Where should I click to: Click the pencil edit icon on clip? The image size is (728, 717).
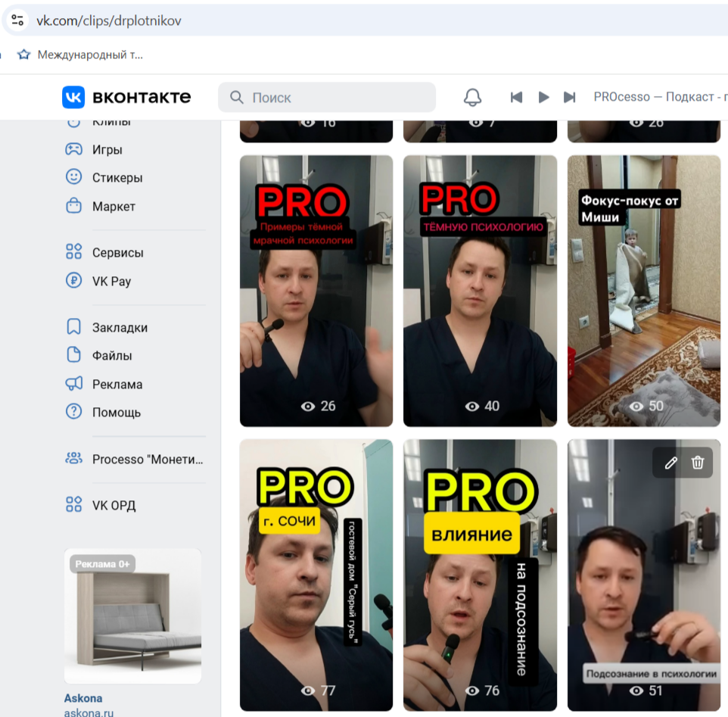(670, 463)
